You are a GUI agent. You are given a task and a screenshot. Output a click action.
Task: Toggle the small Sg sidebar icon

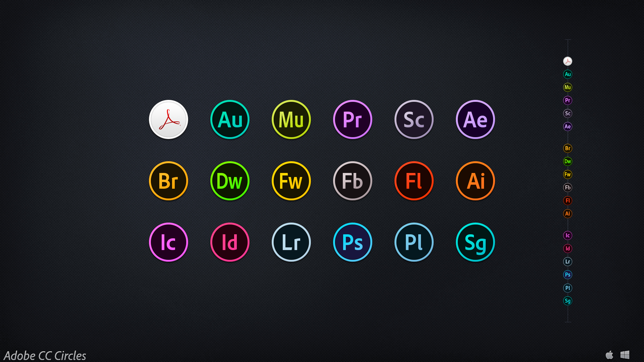pos(568,301)
